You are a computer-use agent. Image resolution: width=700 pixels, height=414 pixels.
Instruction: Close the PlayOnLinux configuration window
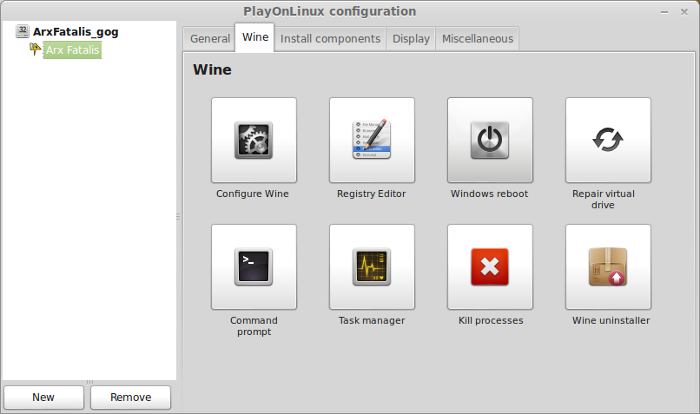coord(684,12)
